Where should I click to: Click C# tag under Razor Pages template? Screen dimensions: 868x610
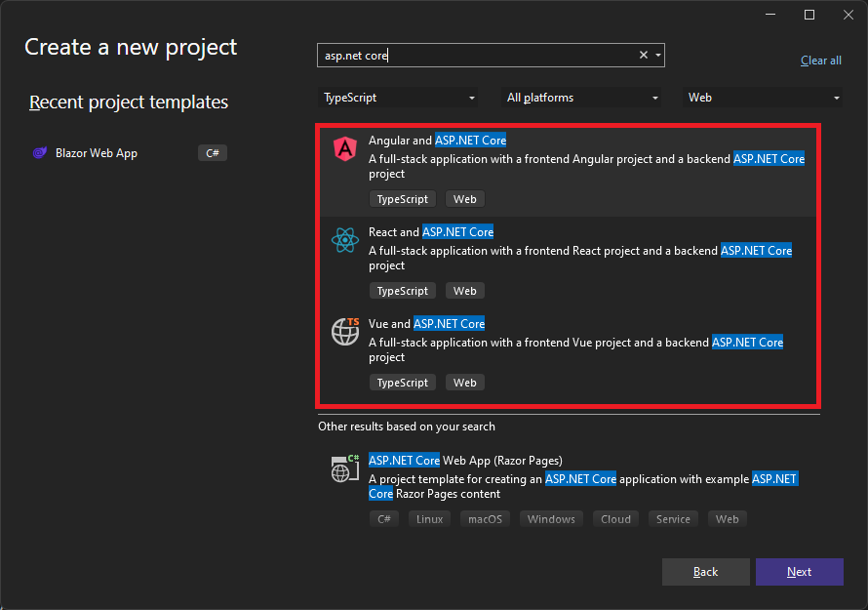click(384, 519)
